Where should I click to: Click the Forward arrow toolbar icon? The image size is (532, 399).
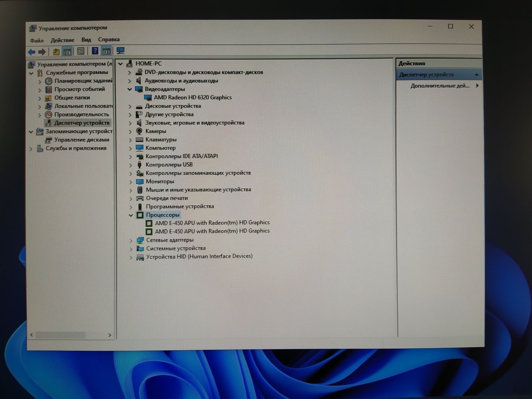point(42,52)
